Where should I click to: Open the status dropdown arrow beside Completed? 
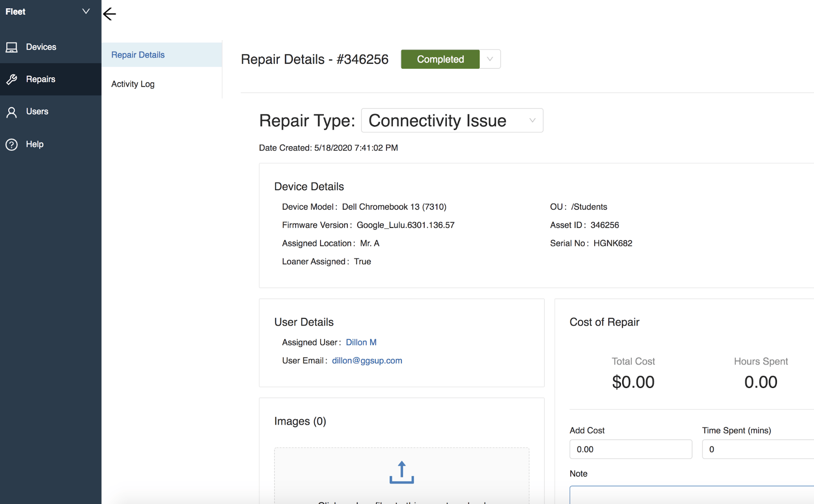click(x=490, y=59)
